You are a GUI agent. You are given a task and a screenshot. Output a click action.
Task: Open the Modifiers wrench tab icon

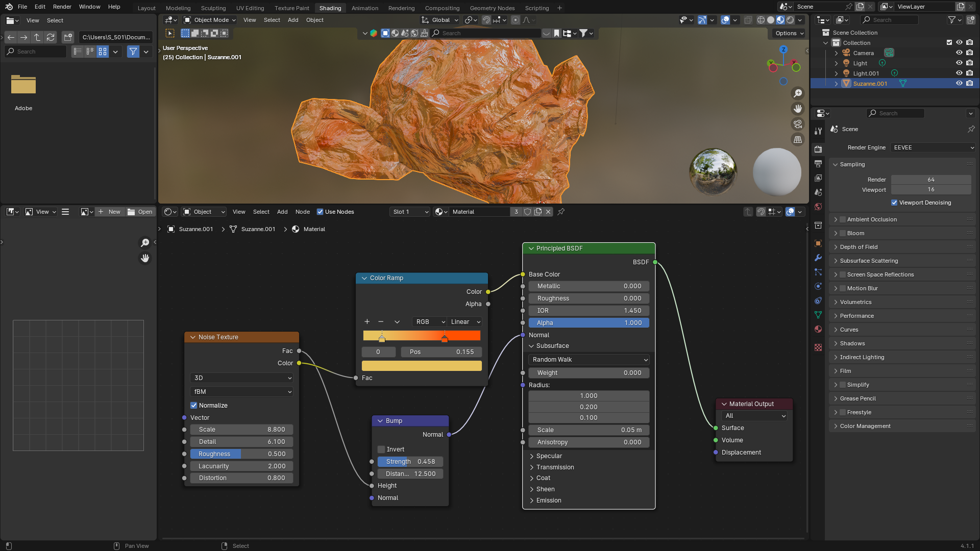tap(818, 258)
